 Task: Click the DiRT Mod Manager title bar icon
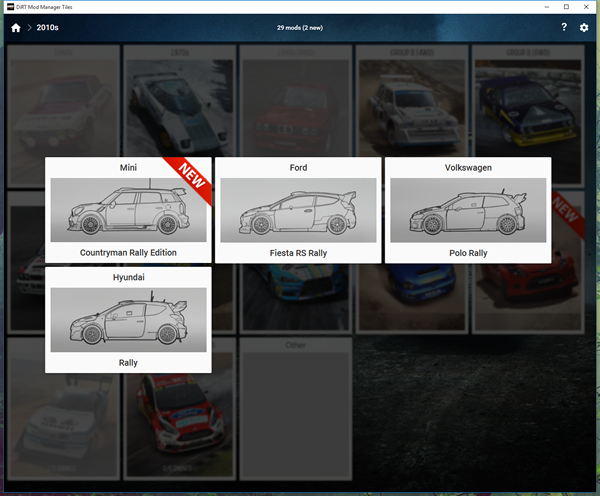pyautogui.click(x=10, y=7)
